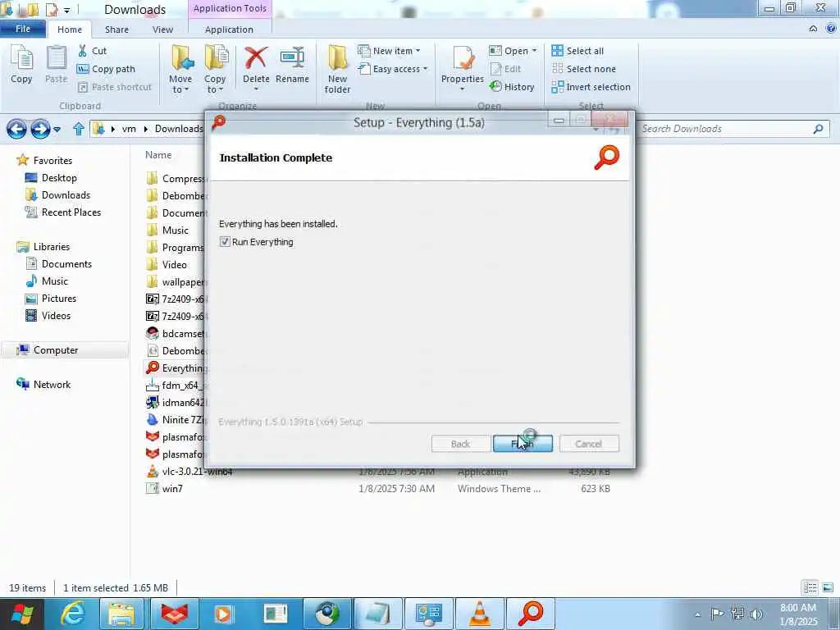Expand the Open dropdown arrow
This screenshot has height=630, width=840.
pos(534,51)
